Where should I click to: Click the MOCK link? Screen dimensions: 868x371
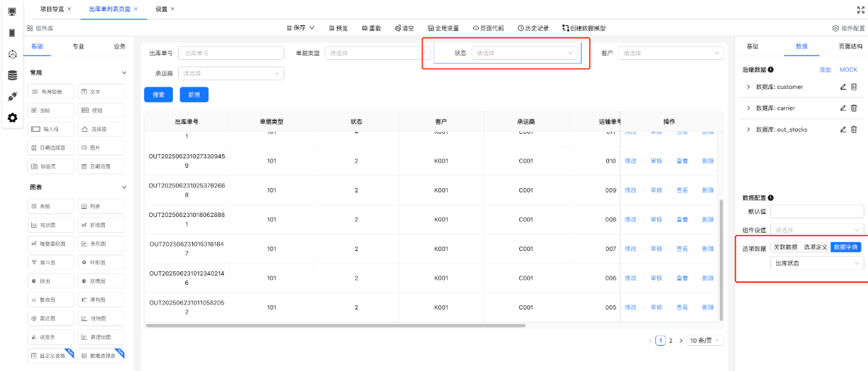pyautogui.click(x=848, y=70)
